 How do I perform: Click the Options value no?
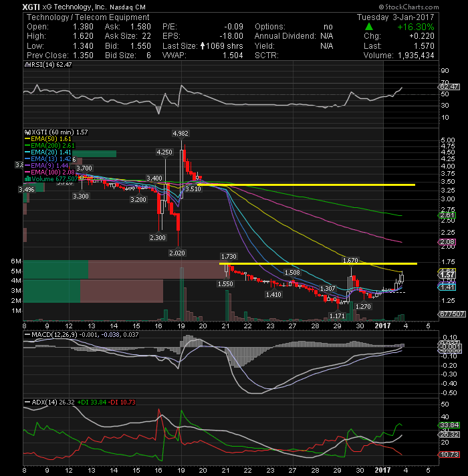(328, 27)
